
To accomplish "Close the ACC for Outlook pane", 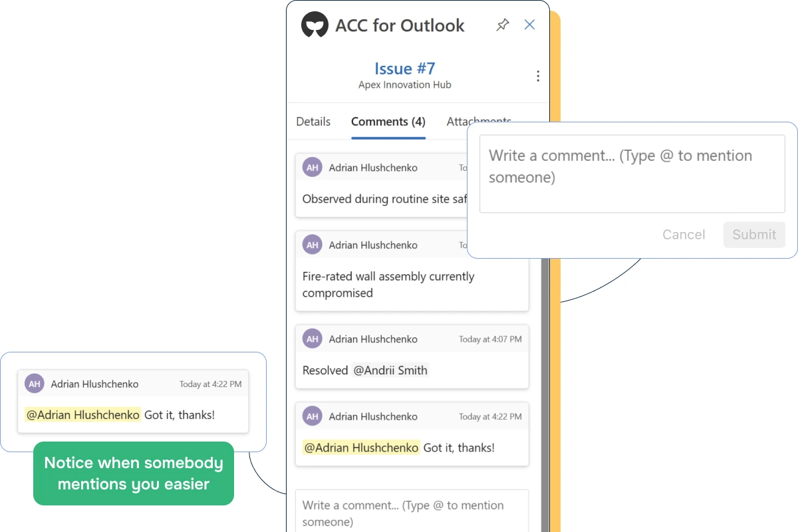I will pyautogui.click(x=529, y=25).
